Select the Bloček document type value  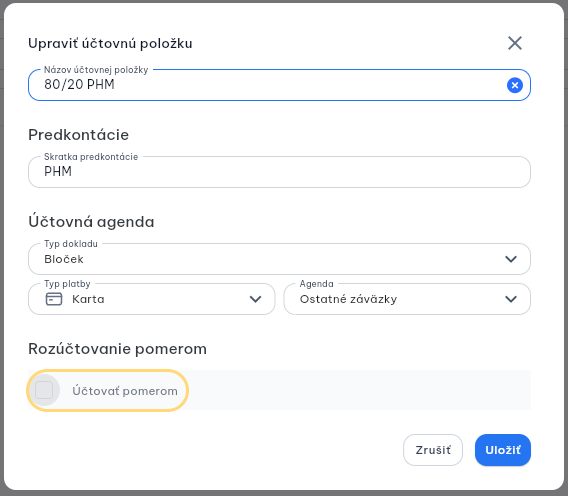(64, 259)
